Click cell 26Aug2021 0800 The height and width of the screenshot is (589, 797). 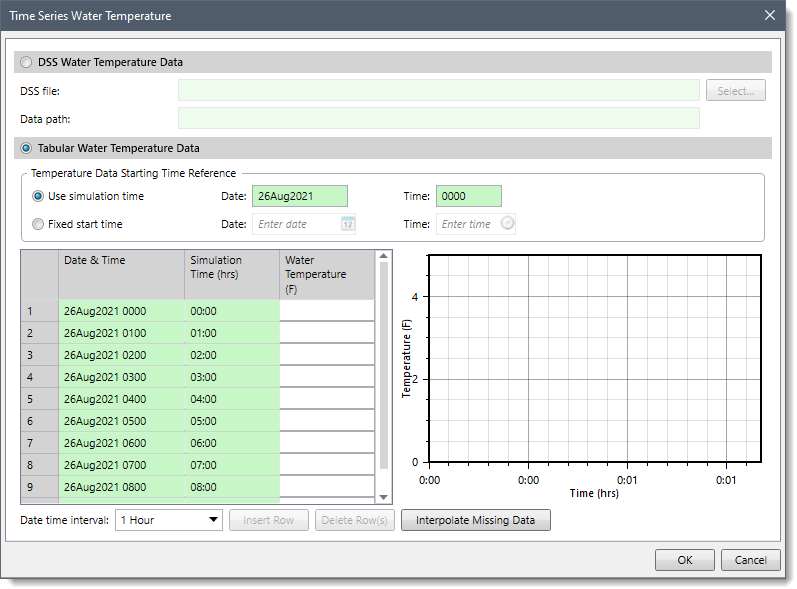click(121, 487)
